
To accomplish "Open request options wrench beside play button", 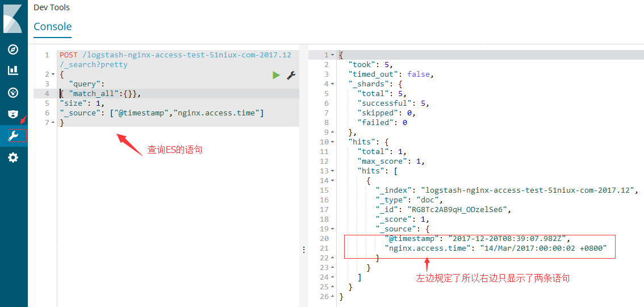I will (291, 75).
